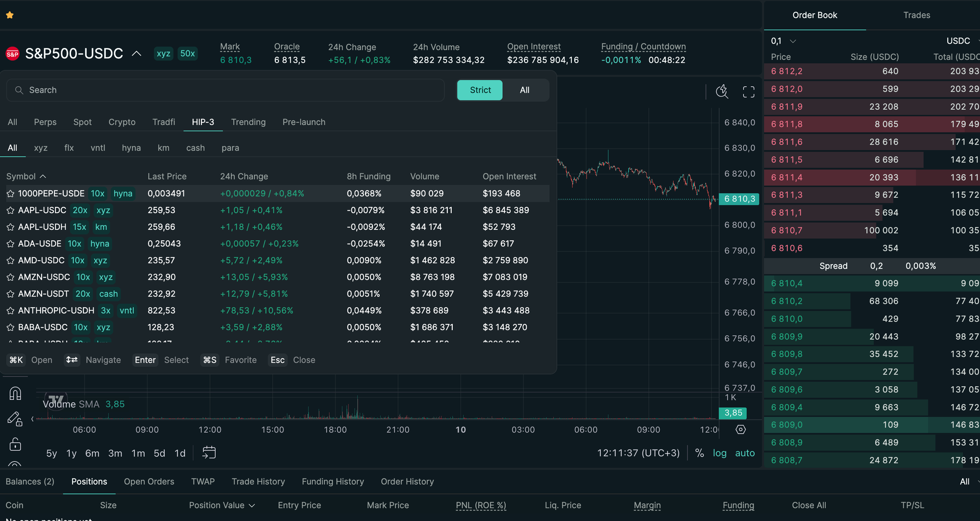
Task: Sort market list by Last Price
Action: point(167,176)
